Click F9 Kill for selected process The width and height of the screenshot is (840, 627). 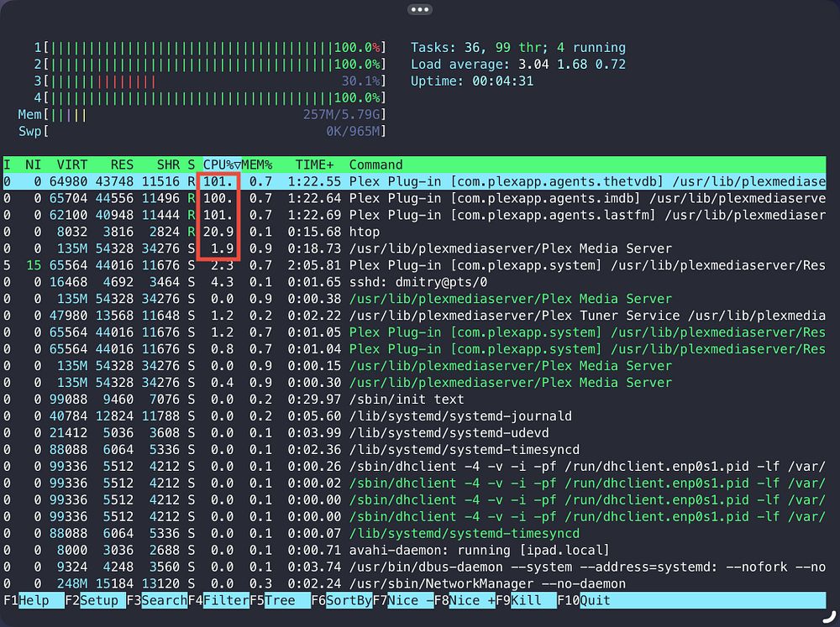526,600
